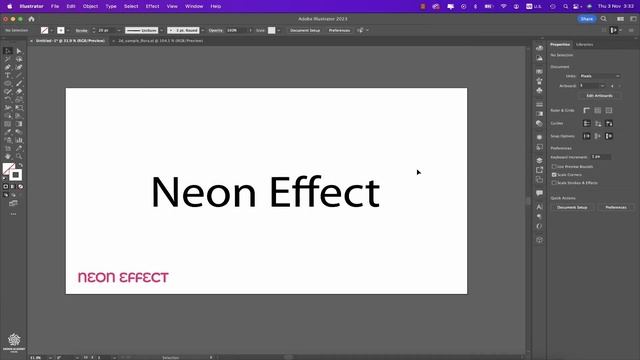Click the Edit Toolbar three-dots icon
Image resolution: width=640 pixels, height=360 pixels.
tap(13, 214)
